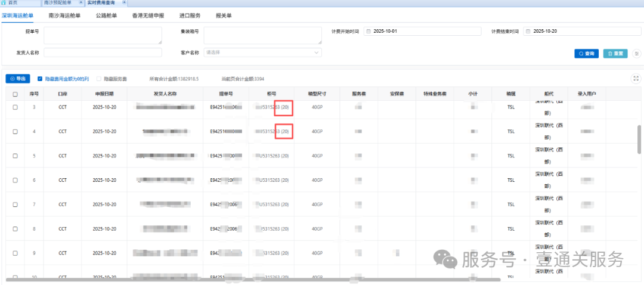Switch to the 南沙海运舱单 tab
Viewport: 644px width, 285px height.
pos(66,16)
